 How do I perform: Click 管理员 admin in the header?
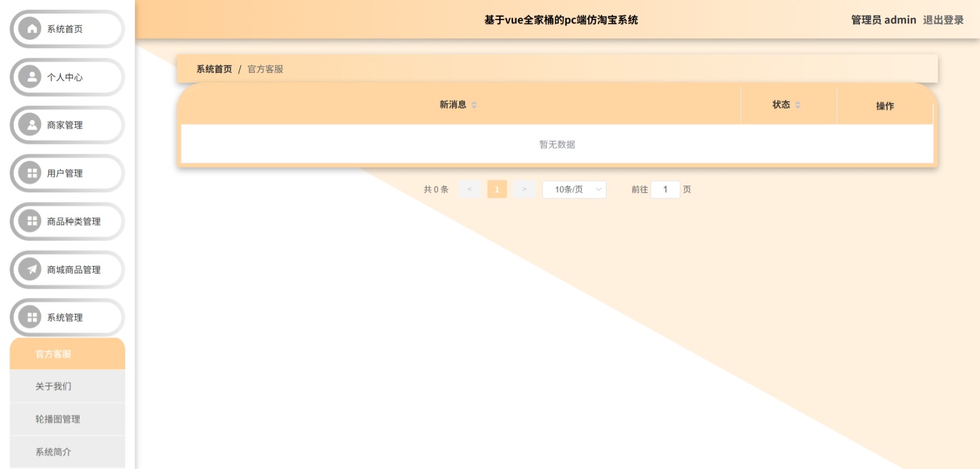pos(883,20)
